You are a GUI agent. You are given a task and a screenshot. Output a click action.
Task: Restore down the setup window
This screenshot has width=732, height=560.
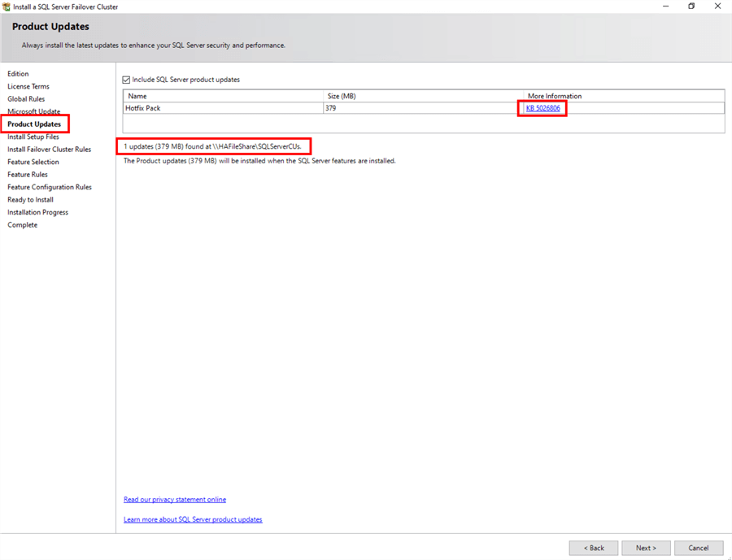(x=691, y=6)
